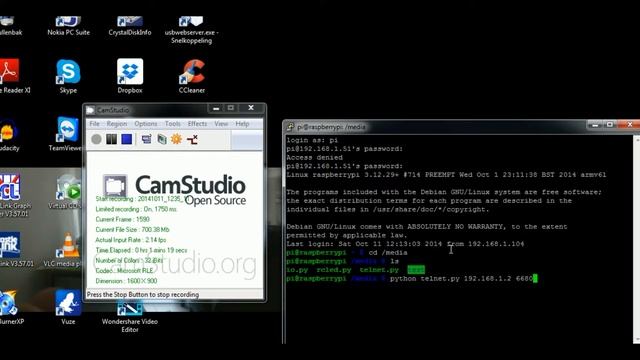Click the CamStudio title bar icon
Viewport: 640px width, 360px height.
tap(90, 110)
